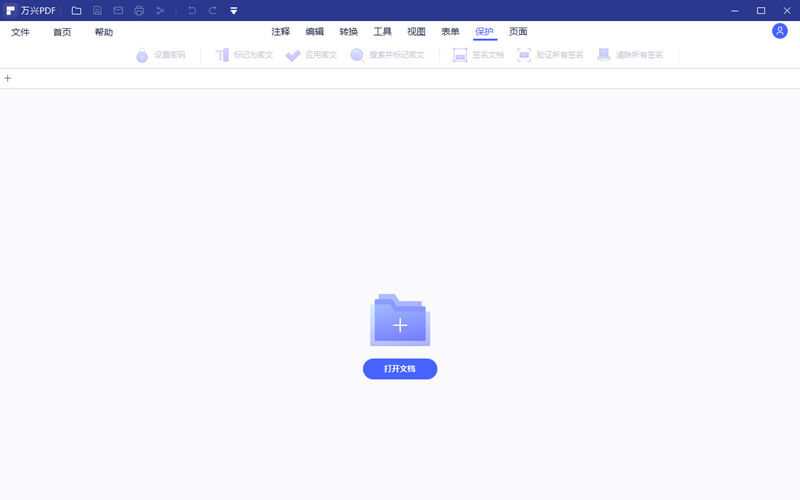
Task: Open the user account avatar icon
Action: pyautogui.click(x=780, y=31)
